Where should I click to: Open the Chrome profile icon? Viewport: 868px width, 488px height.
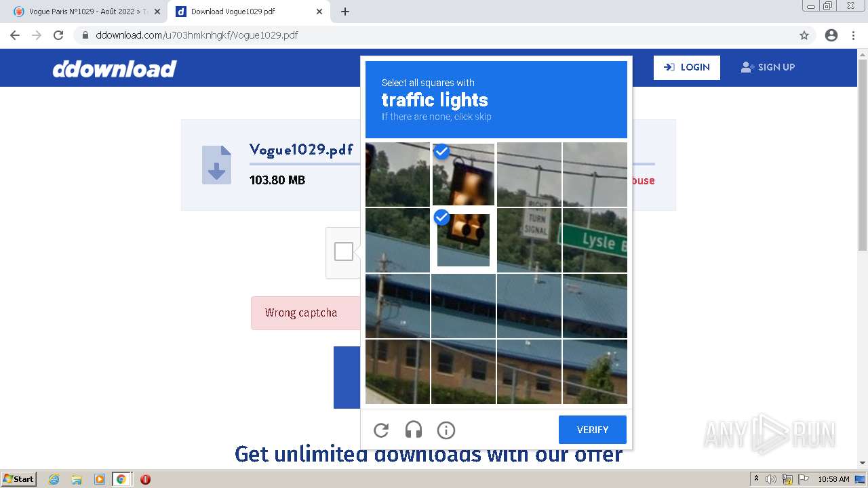(831, 35)
